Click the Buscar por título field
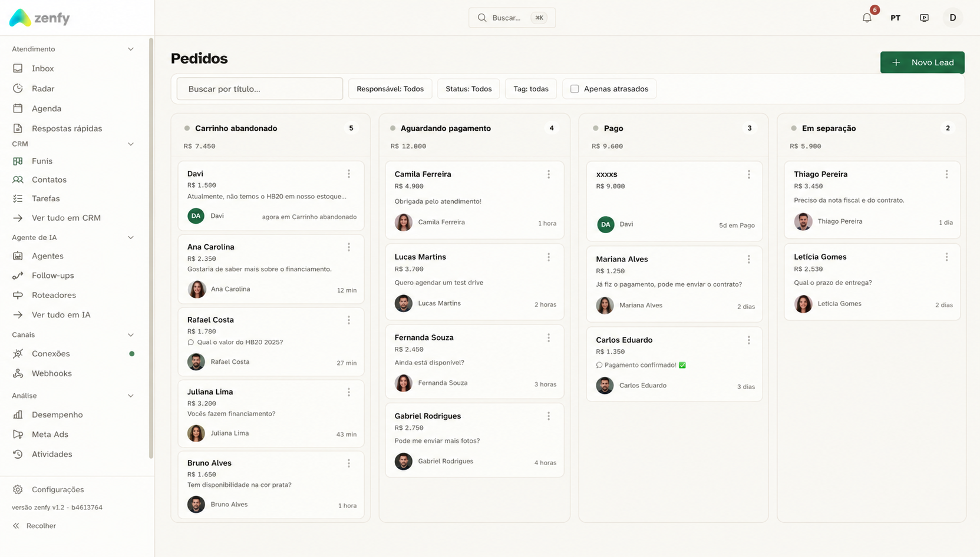The height and width of the screenshot is (557, 980). [x=260, y=89]
